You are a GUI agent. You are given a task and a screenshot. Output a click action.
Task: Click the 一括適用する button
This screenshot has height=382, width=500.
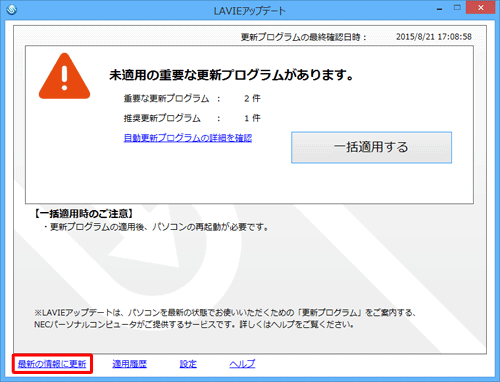pyautogui.click(x=371, y=147)
